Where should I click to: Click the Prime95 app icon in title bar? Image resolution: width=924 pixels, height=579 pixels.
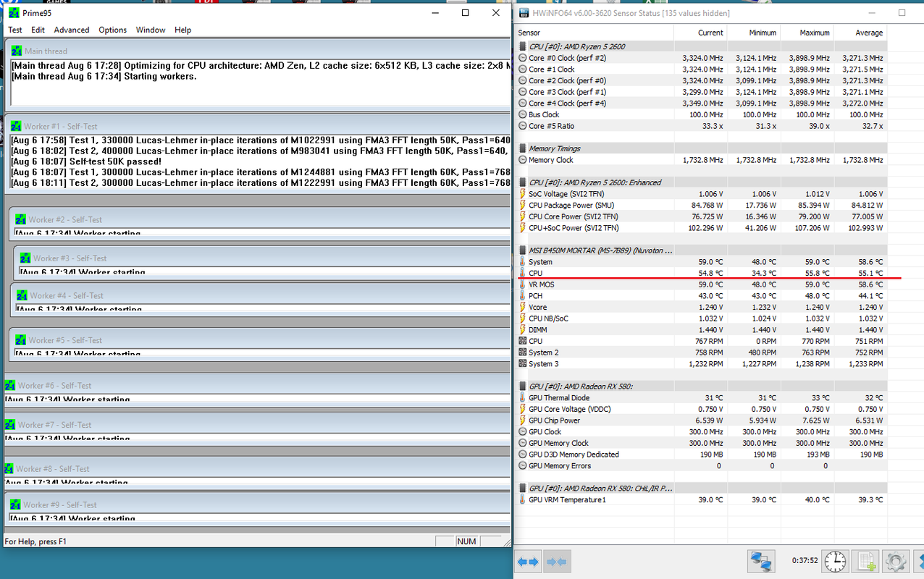(13, 13)
